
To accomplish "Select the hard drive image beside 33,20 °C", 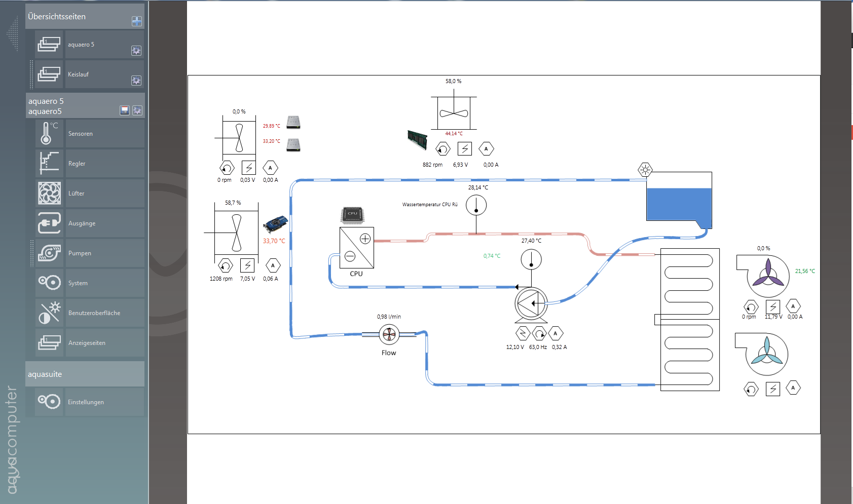I will pyautogui.click(x=293, y=145).
